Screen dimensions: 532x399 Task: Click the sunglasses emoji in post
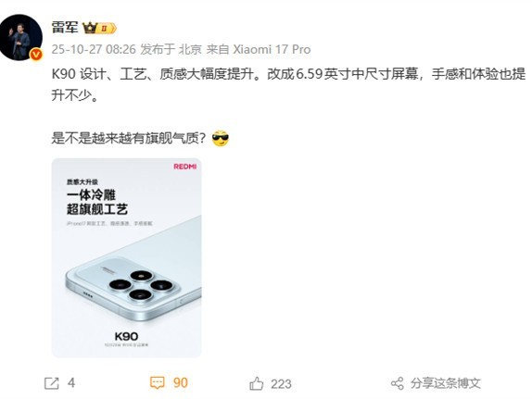point(221,138)
